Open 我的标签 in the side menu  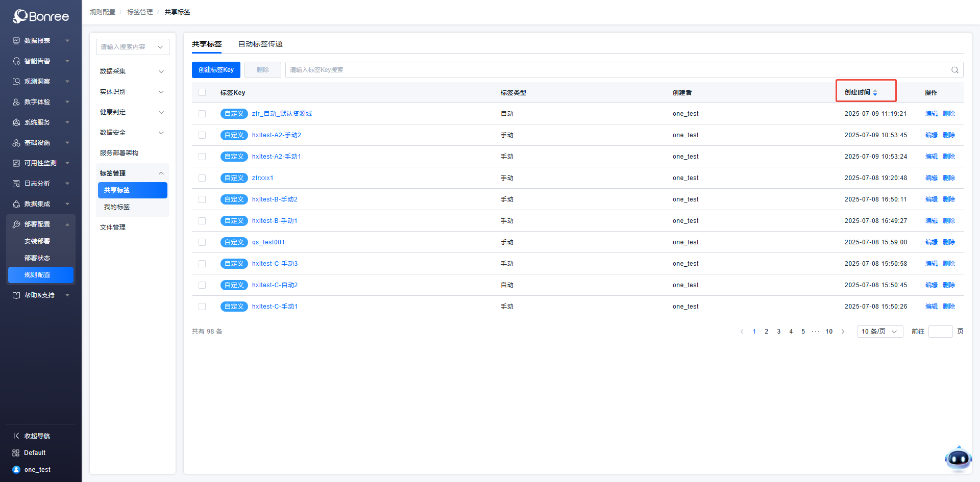[x=117, y=207]
